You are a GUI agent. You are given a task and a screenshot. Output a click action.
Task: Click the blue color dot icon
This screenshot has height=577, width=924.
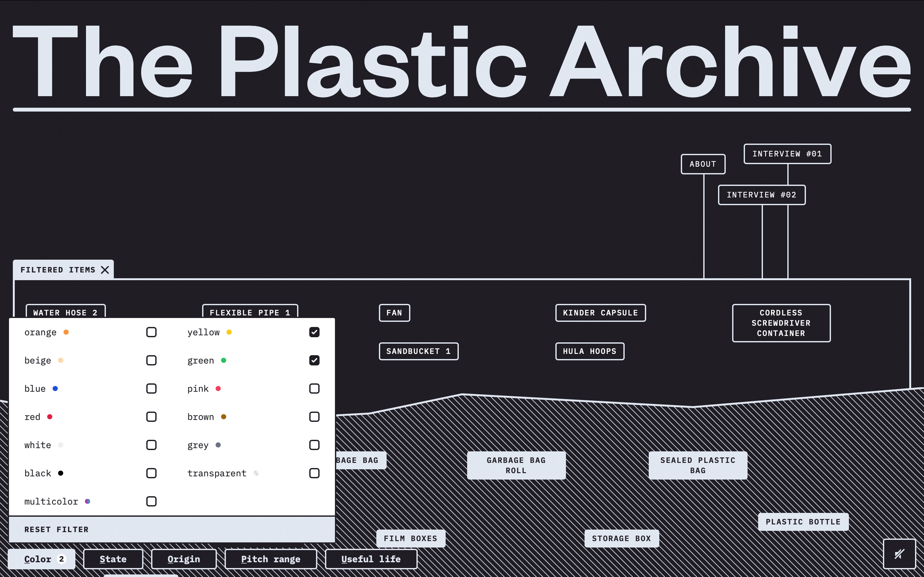pos(56,389)
